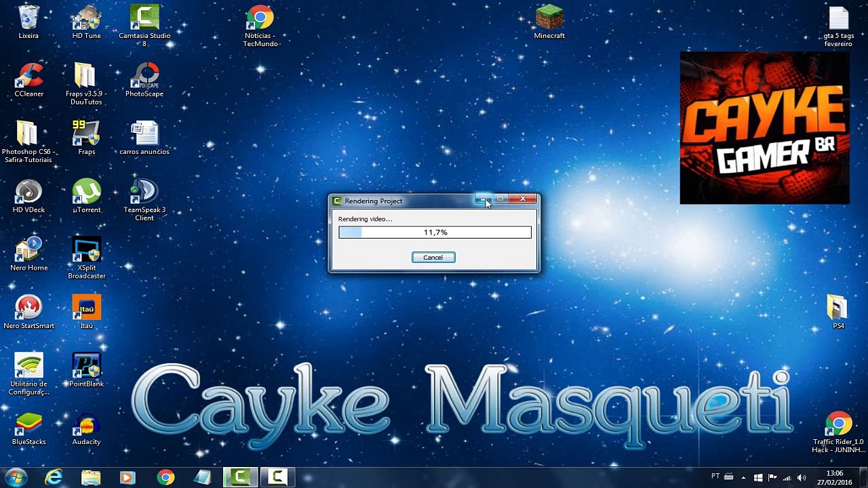Click the Windows upgrade tray icon
Viewport: 868px width, 488px height.
click(758, 478)
